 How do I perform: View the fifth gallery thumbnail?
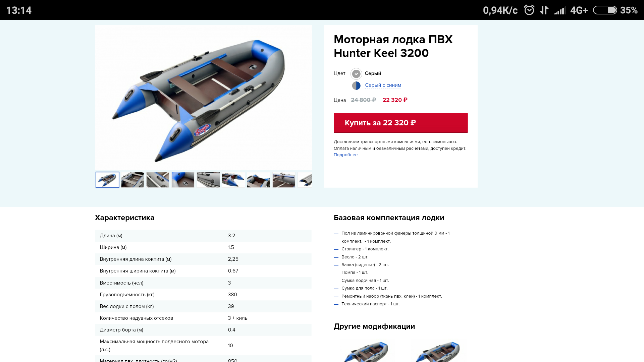click(208, 180)
